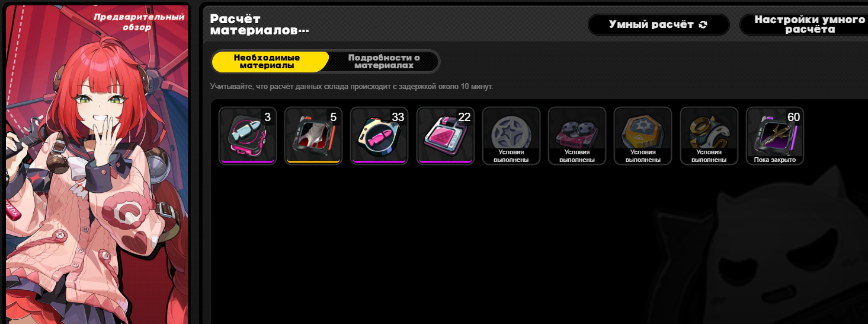Viewport: 868px width, 324px height.
Task: Select the pink bullet chip material showing 33
Action: [379, 136]
